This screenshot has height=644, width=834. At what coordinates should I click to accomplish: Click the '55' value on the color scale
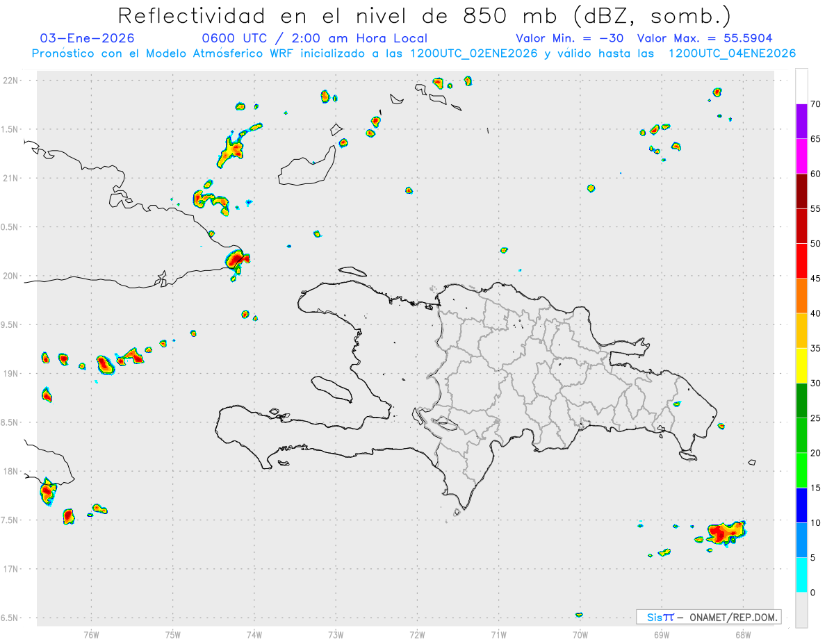[815, 208]
